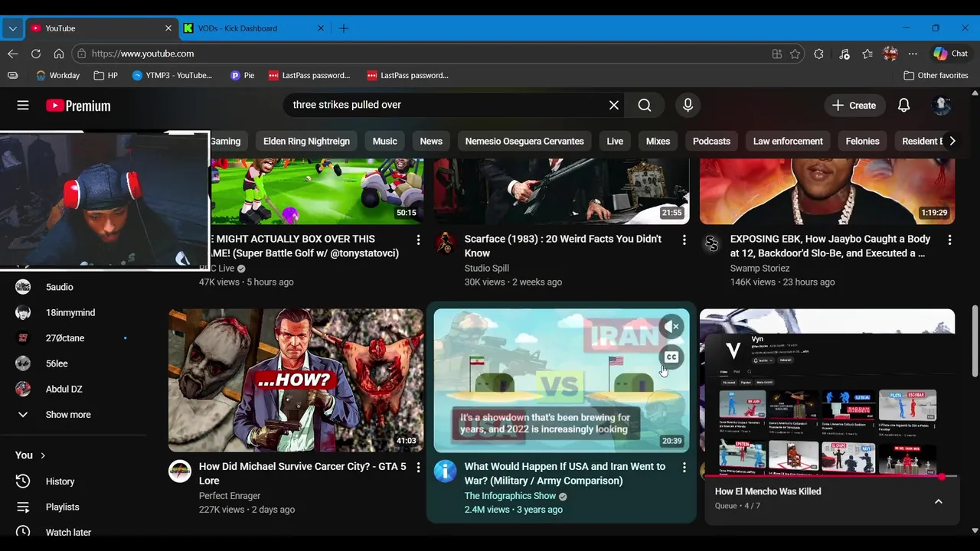Go to the browser home page
Image resolution: width=980 pixels, height=551 pixels.
click(x=59, y=54)
